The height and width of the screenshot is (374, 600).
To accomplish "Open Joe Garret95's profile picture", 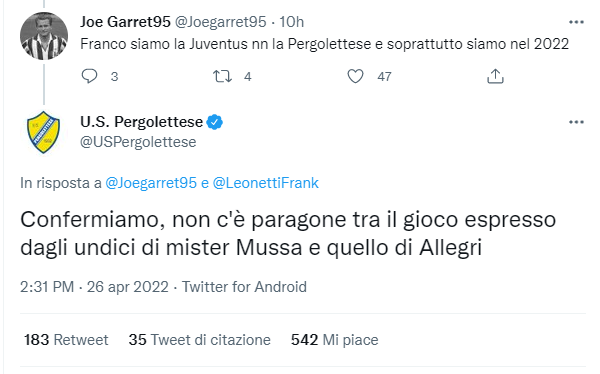I will tap(44, 36).
